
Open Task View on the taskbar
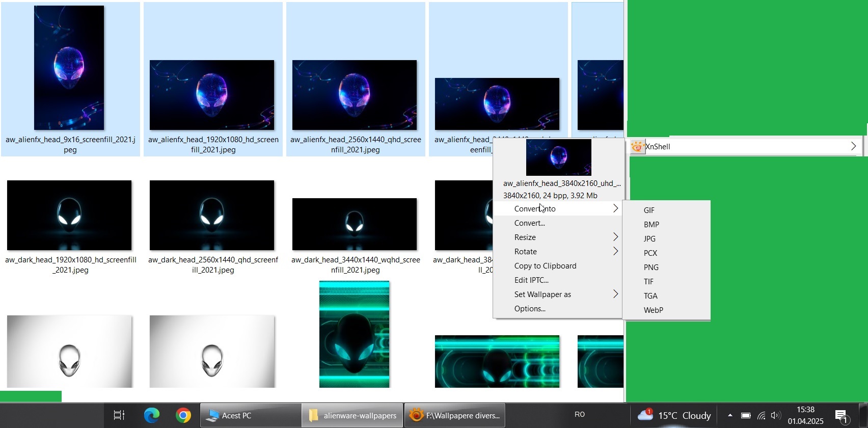(x=119, y=415)
